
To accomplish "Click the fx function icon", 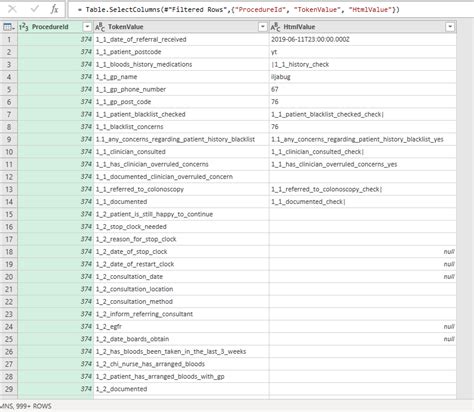I will click(x=54, y=9).
